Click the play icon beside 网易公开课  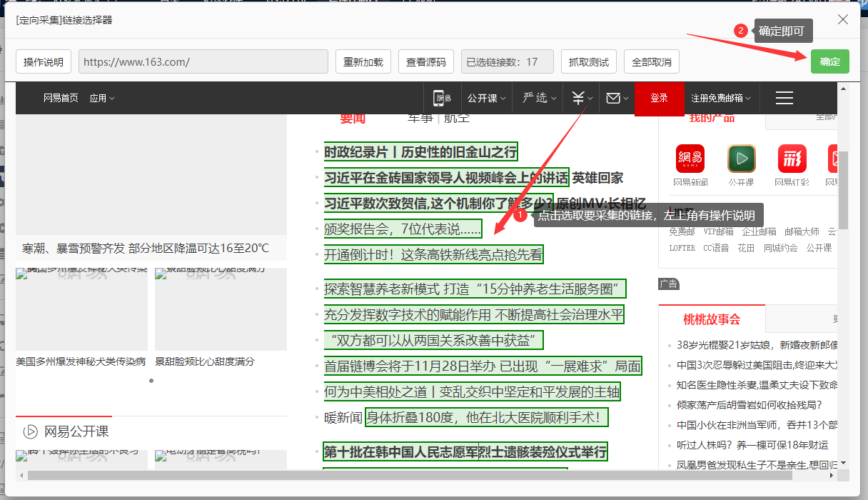pos(31,431)
